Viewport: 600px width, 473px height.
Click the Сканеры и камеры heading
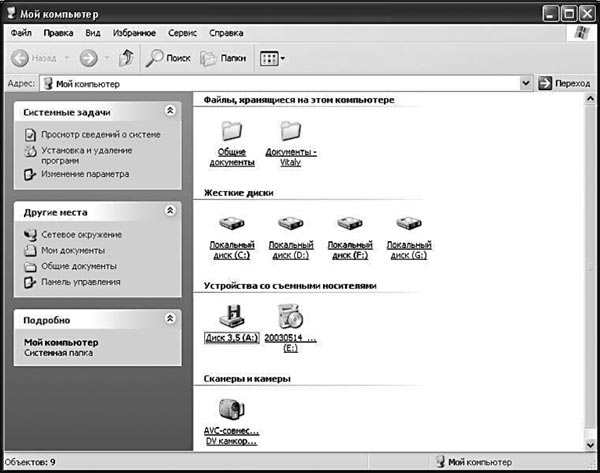[x=247, y=378]
